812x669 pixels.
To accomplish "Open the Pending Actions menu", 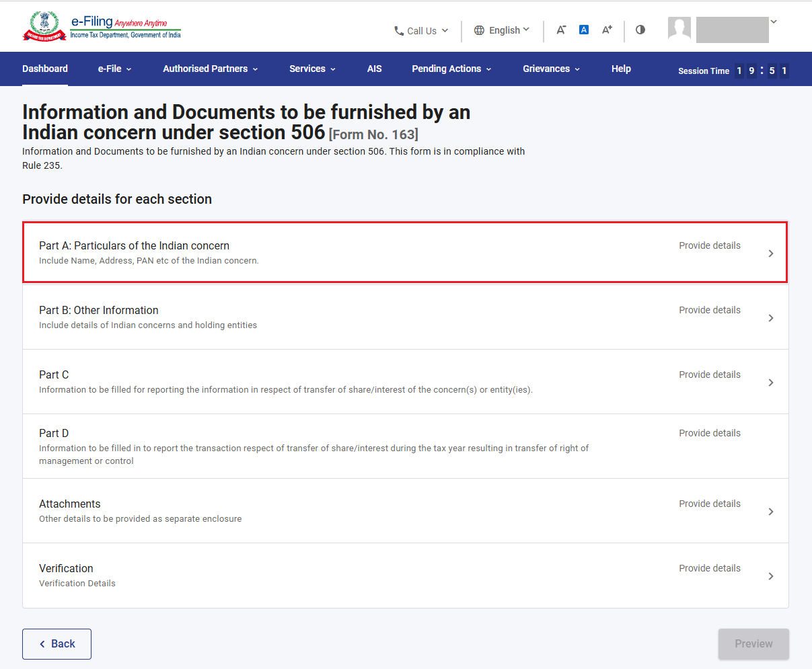I will click(452, 69).
